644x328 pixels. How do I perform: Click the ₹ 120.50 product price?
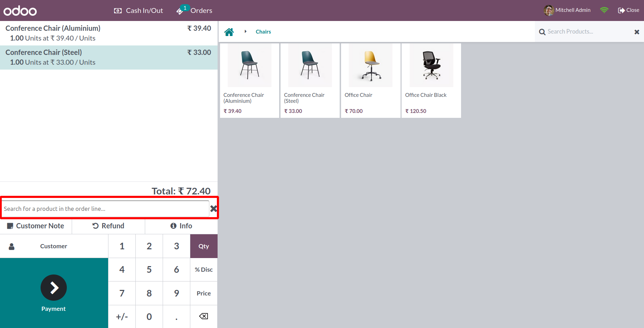(x=416, y=111)
